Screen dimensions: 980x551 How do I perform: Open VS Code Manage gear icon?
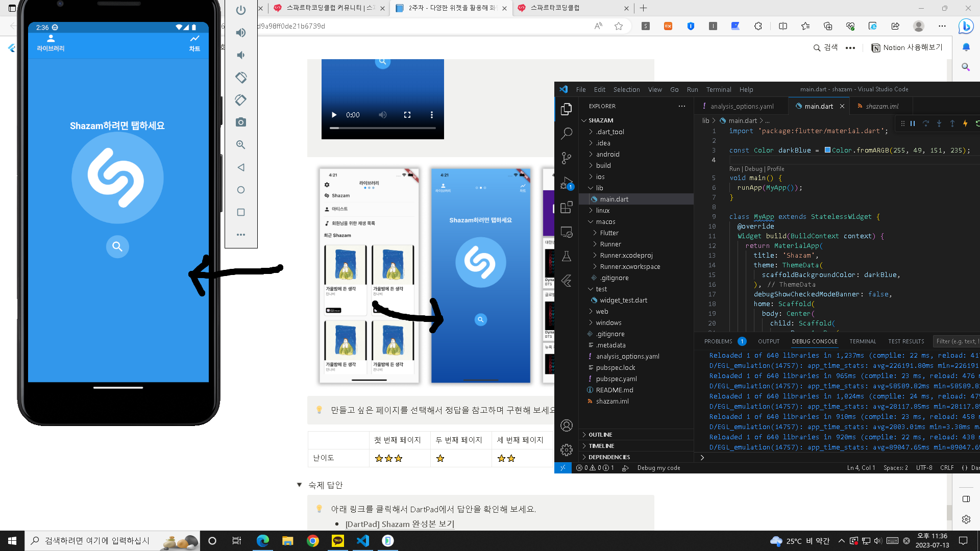567,449
